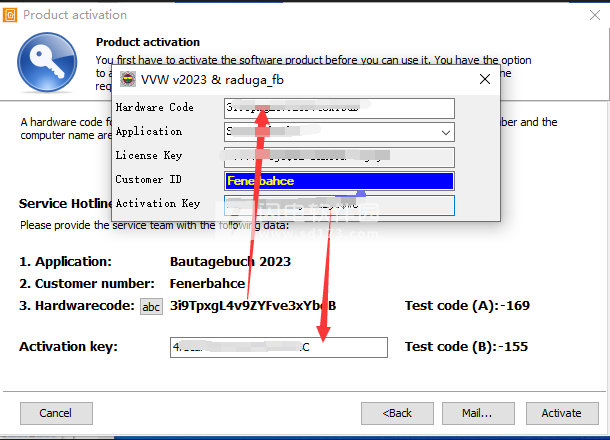This screenshot has width=610, height=440.
Task: Close the Product activation window
Action: [595, 15]
